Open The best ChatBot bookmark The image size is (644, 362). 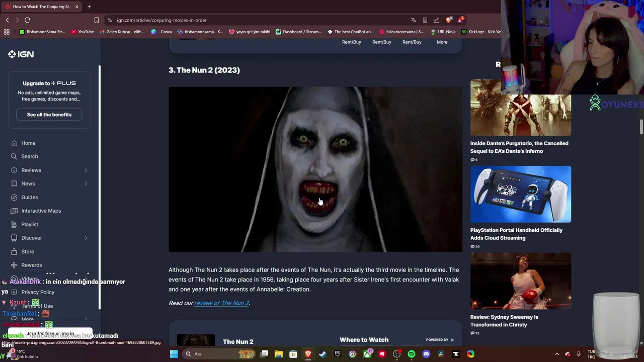tap(351, 32)
